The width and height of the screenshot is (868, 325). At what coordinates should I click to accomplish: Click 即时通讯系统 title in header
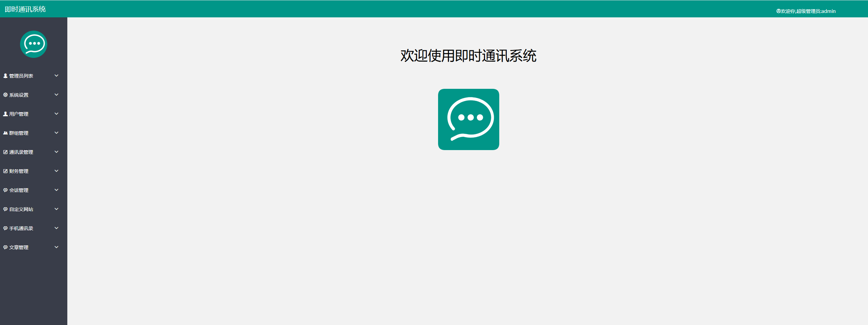(25, 9)
